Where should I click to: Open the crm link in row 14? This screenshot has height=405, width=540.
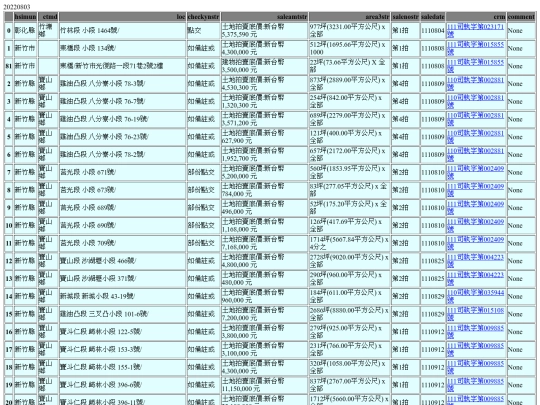[x=475, y=297]
